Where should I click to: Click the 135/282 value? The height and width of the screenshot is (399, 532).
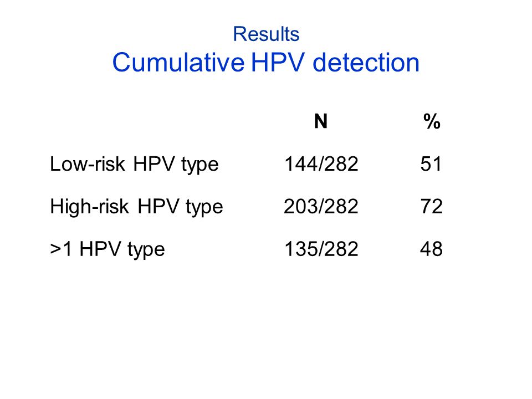(x=321, y=249)
